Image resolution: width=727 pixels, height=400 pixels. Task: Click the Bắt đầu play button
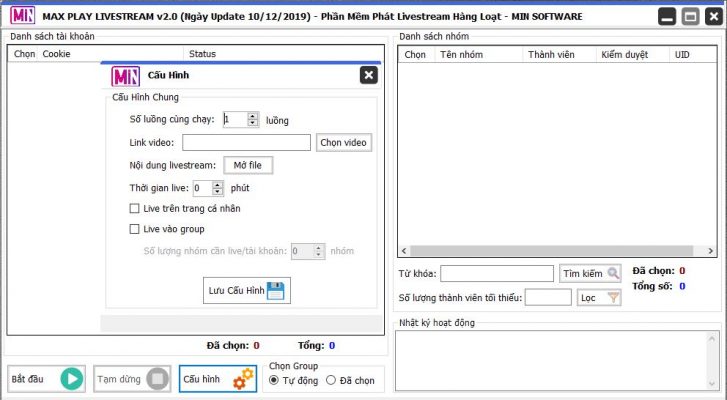(46, 379)
